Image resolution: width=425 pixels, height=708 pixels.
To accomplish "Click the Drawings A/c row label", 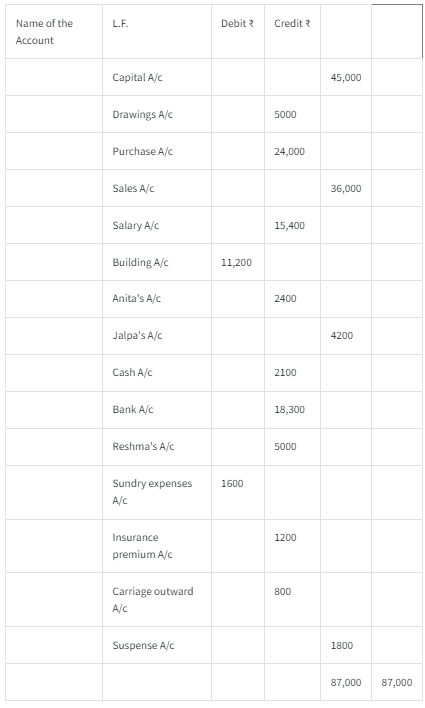I will [142, 115].
